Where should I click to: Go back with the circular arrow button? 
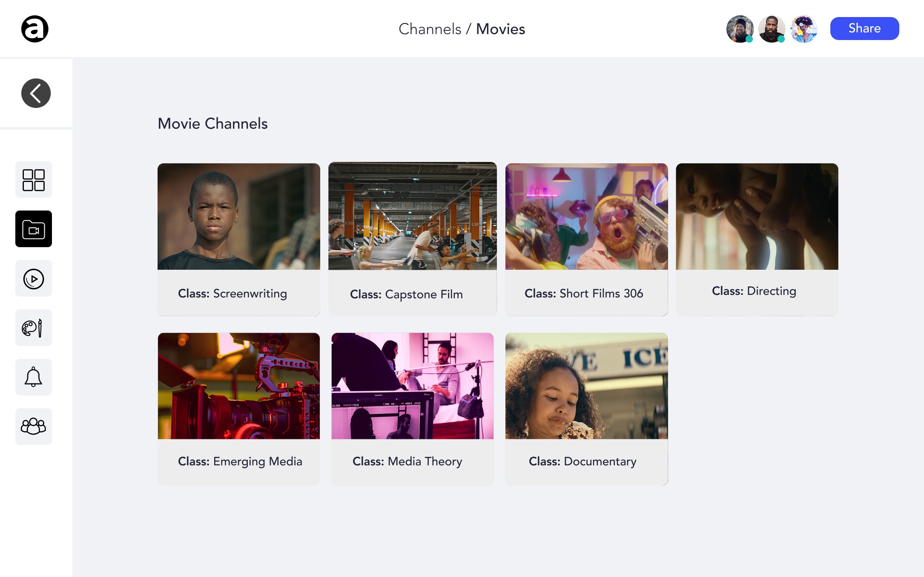(x=36, y=93)
